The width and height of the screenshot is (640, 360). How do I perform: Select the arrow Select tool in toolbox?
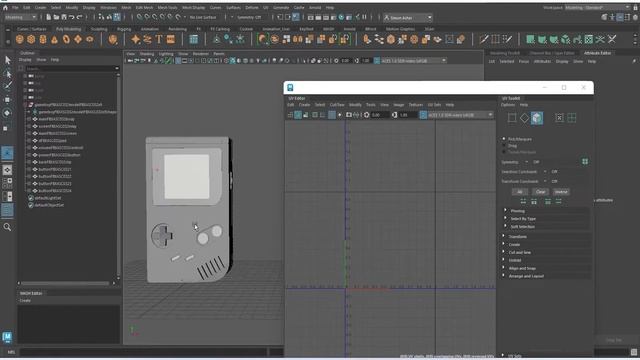click(x=7, y=60)
